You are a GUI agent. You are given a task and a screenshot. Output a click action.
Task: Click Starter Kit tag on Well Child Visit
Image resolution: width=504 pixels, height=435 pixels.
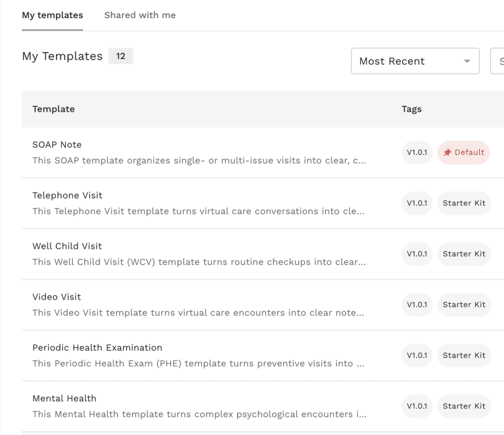(x=464, y=254)
